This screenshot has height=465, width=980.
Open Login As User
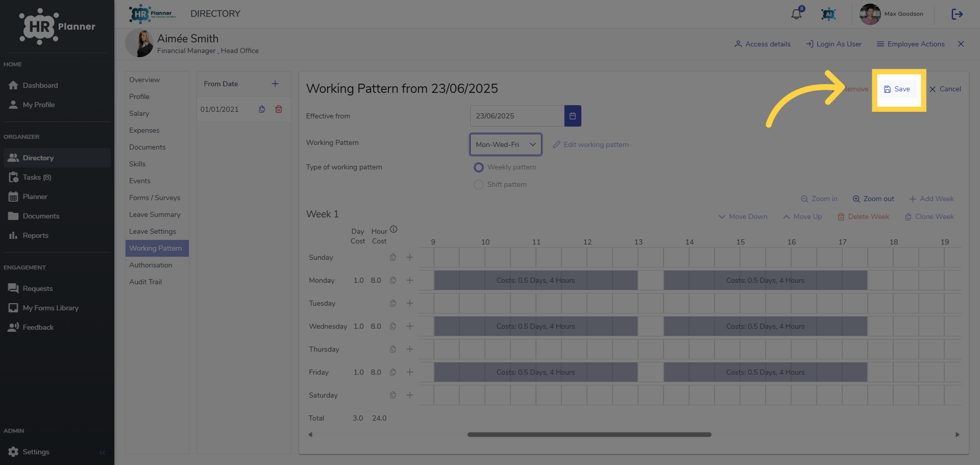834,44
